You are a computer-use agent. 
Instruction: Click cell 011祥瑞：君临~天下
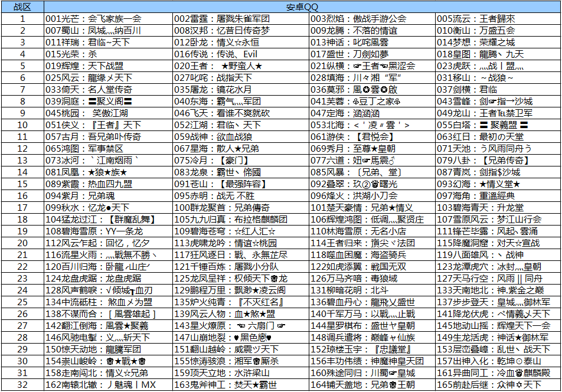pyautogui.click(x=108, y=43)
